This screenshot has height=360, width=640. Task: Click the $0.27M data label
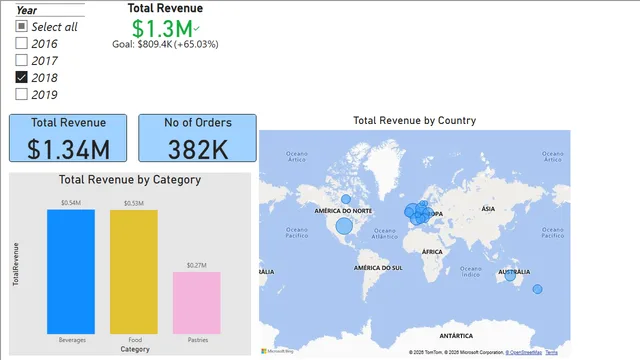pos(197,265)
